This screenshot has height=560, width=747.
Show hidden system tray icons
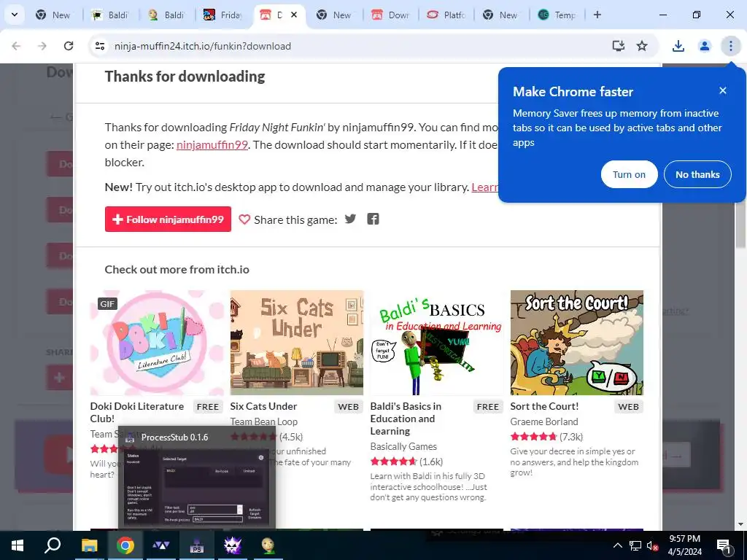pos(617,545)
